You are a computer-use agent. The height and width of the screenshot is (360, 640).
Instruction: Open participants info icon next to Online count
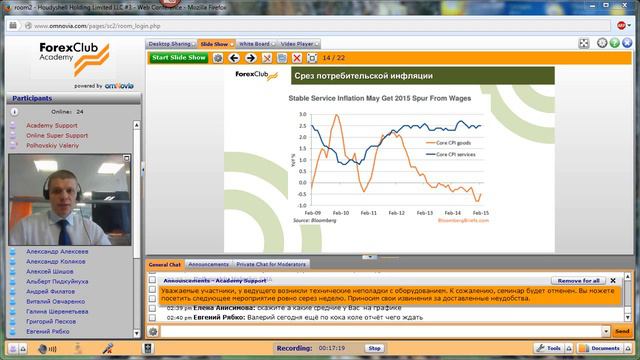click(x=14, y=112)
